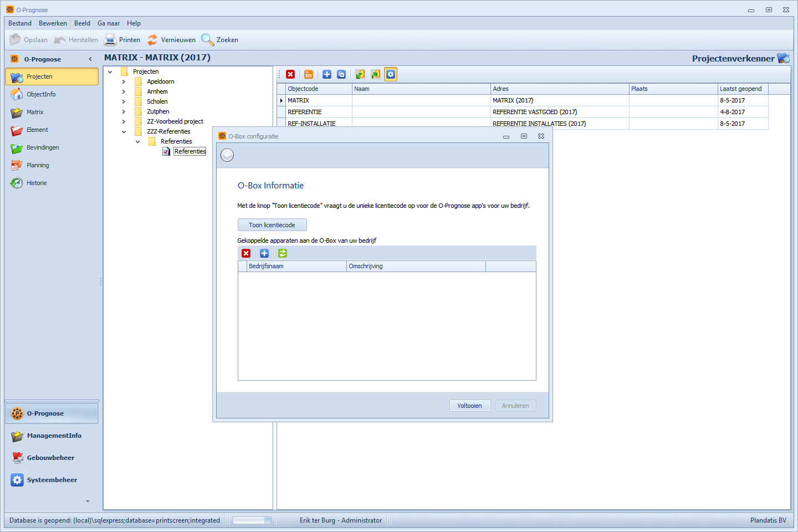Open the gear configuration icon in project toolbar

coord(391,74)
